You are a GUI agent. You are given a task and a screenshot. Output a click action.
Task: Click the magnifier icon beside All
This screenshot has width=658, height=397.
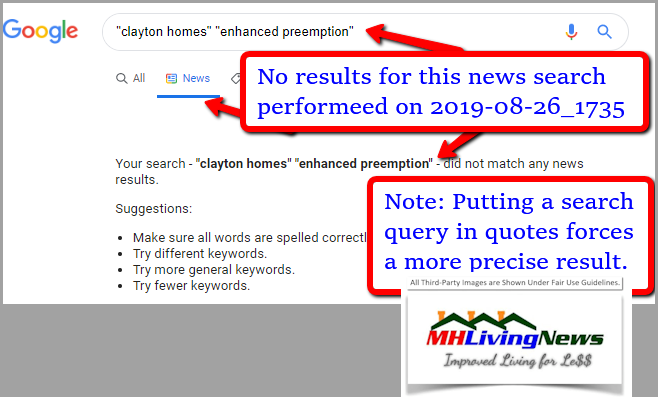[121, 78]
